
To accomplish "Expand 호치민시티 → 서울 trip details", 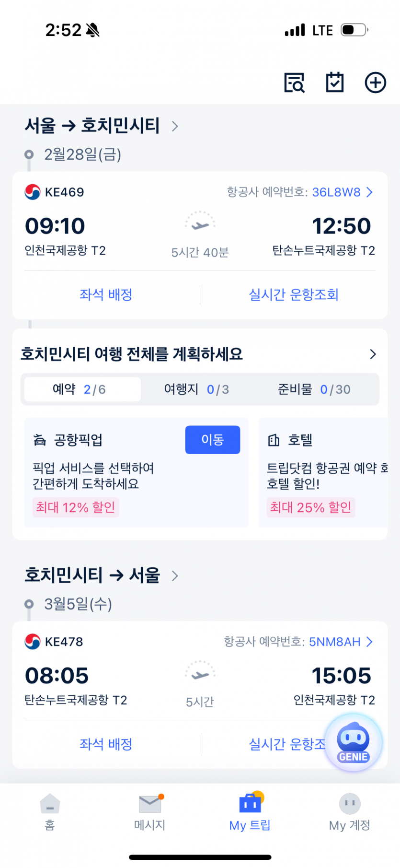I will (175, 575).
